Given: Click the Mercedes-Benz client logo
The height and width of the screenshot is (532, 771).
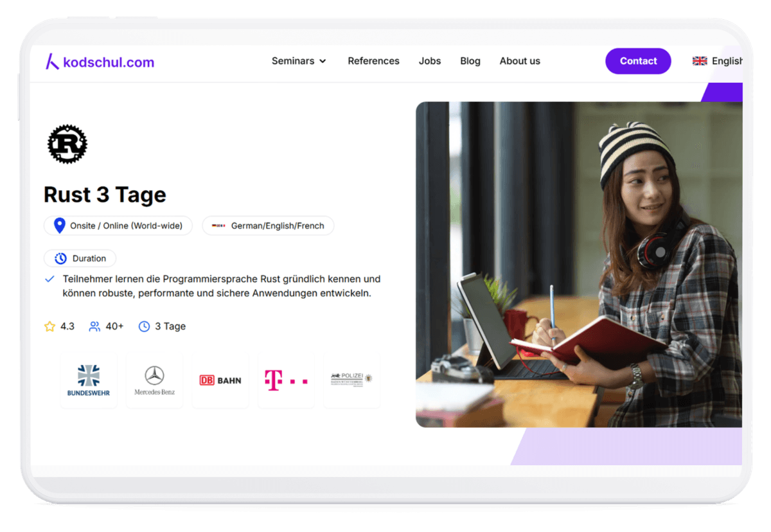Looking at the screenshot, I should click(154, 379).
